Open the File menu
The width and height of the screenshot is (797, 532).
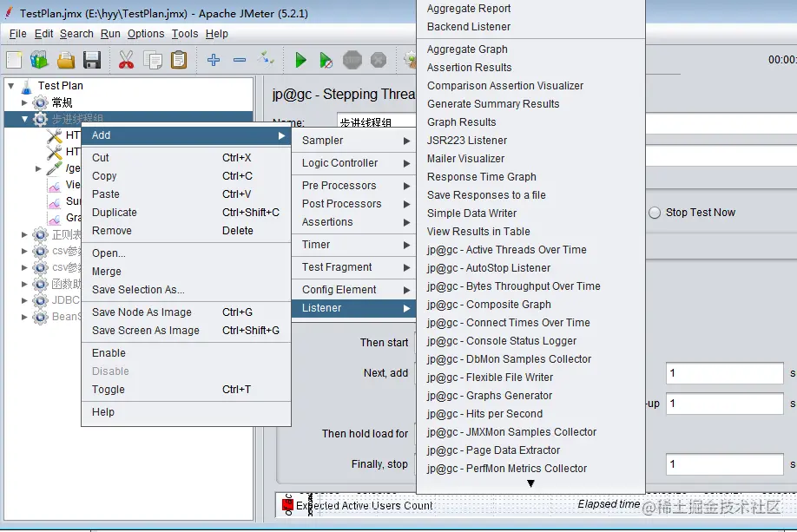17,34
